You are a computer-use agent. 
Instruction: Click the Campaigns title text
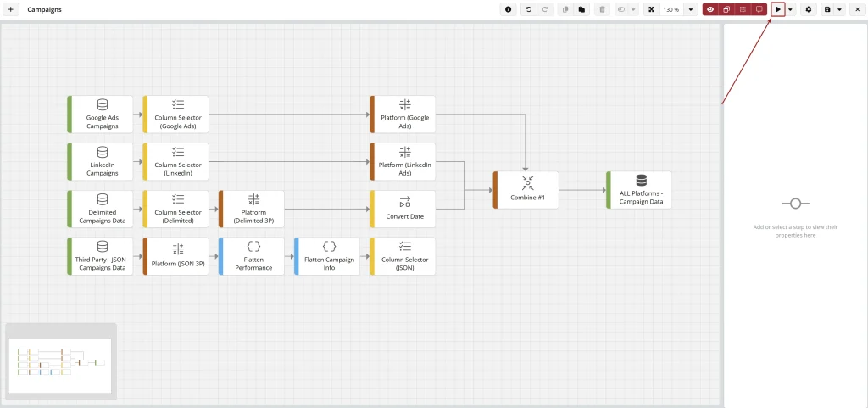(44, 10)
